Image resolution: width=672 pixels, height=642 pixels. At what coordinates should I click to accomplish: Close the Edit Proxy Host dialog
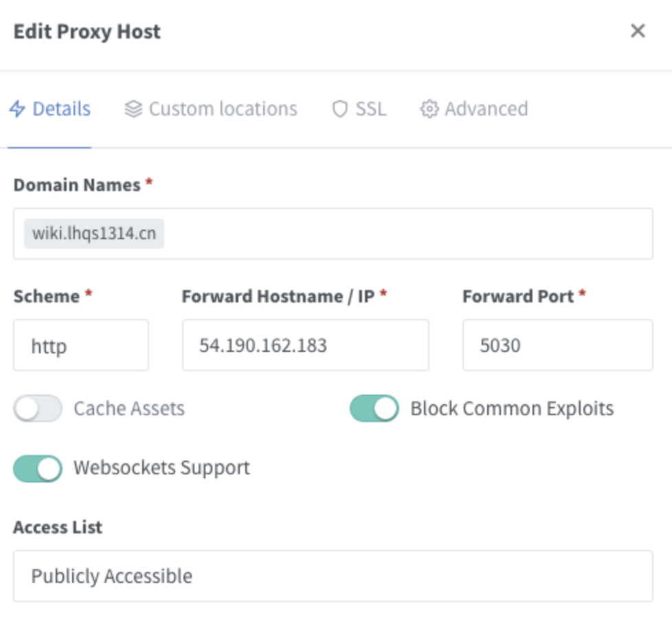[x=638, y=31]
